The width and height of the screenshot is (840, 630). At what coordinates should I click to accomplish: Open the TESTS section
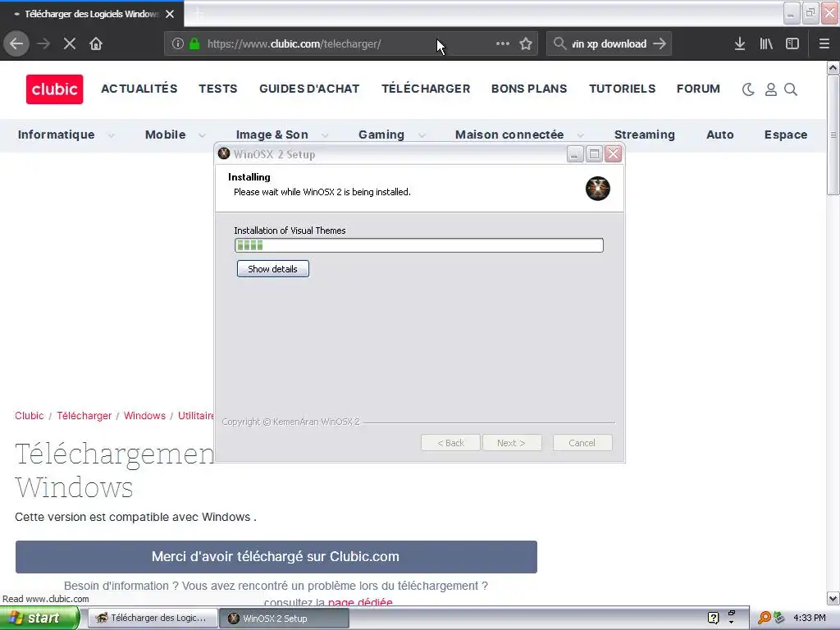218,89
